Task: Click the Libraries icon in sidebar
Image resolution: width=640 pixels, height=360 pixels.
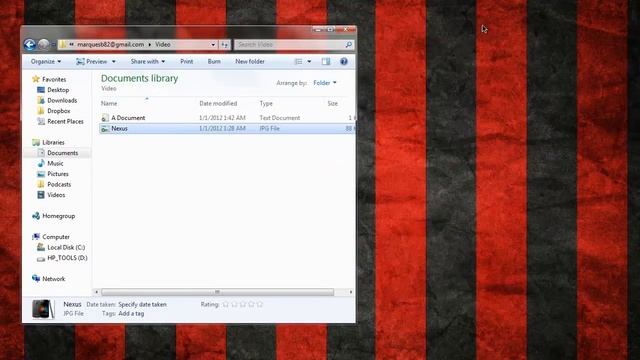Action: click(x=36, y=142)
